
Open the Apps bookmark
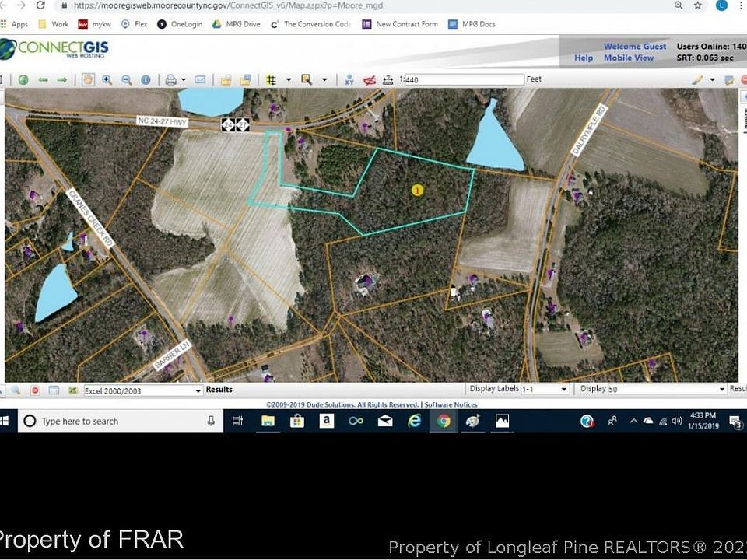[x=14, y=24]
